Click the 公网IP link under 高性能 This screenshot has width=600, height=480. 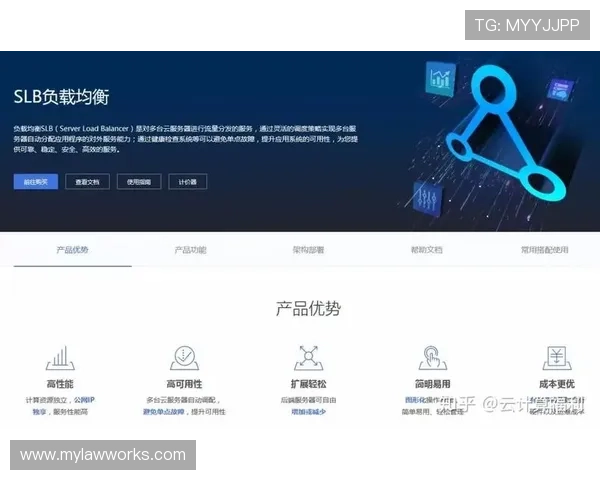84,400
